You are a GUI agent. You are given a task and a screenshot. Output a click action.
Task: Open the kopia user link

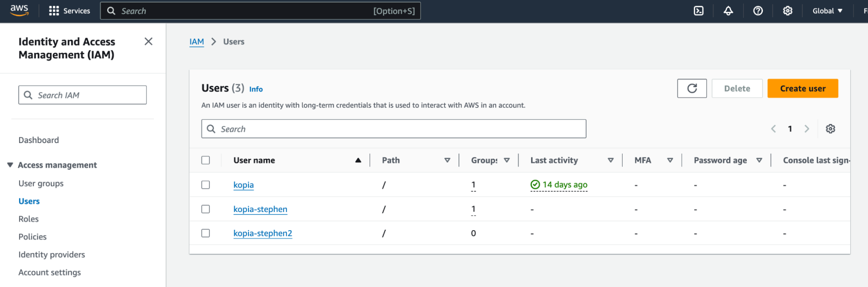click(x=244, y=185)
